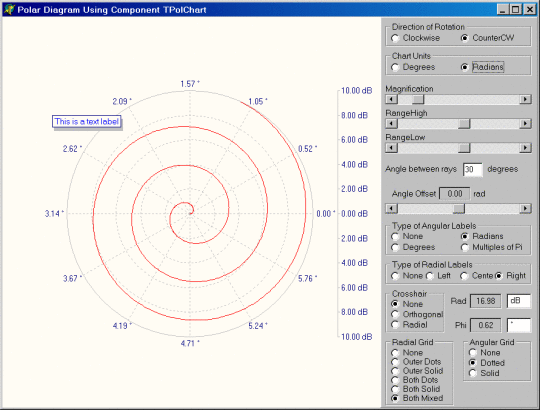Click the app icon in the title bar

point(9,9)
